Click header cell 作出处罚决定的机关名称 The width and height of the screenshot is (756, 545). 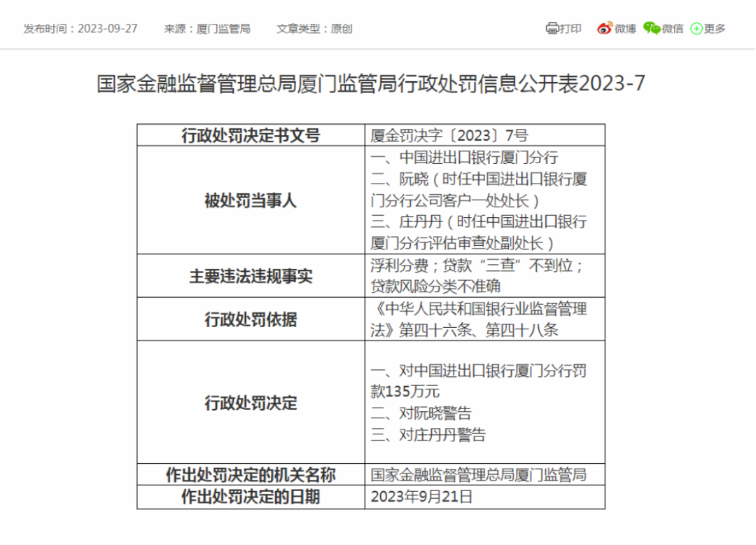(x=251, y=475)
